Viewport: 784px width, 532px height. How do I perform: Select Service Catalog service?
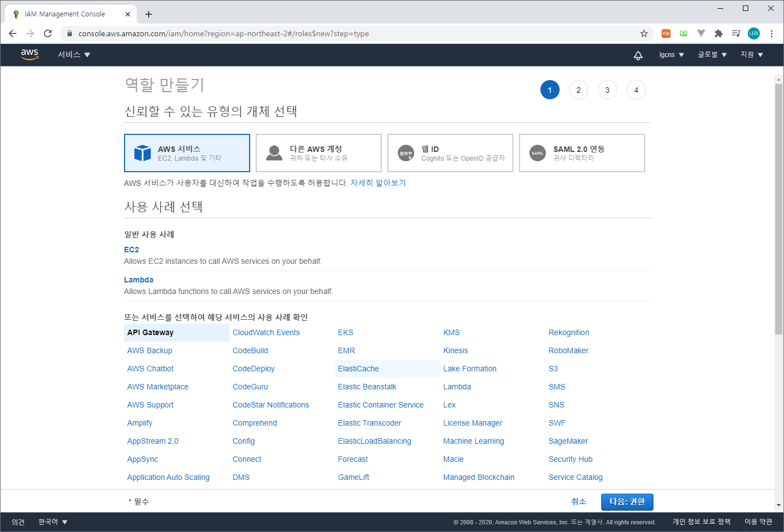coord(576,477)
